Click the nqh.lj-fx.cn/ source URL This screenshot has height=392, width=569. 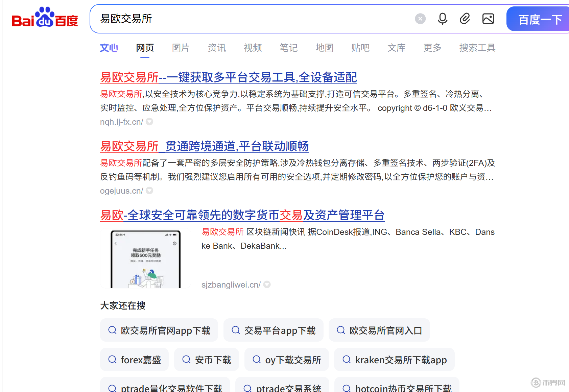[122, 122]
